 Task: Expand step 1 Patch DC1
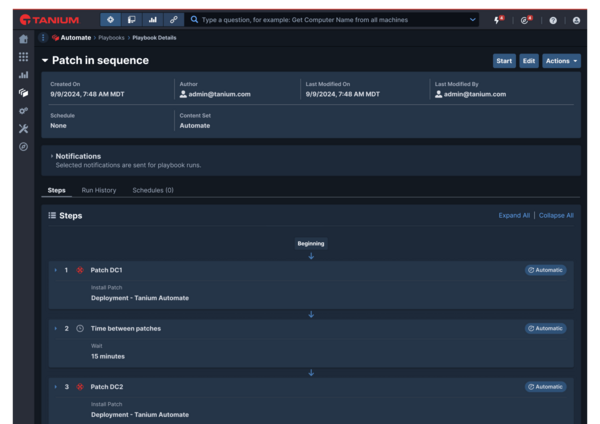tap(56, 270)
